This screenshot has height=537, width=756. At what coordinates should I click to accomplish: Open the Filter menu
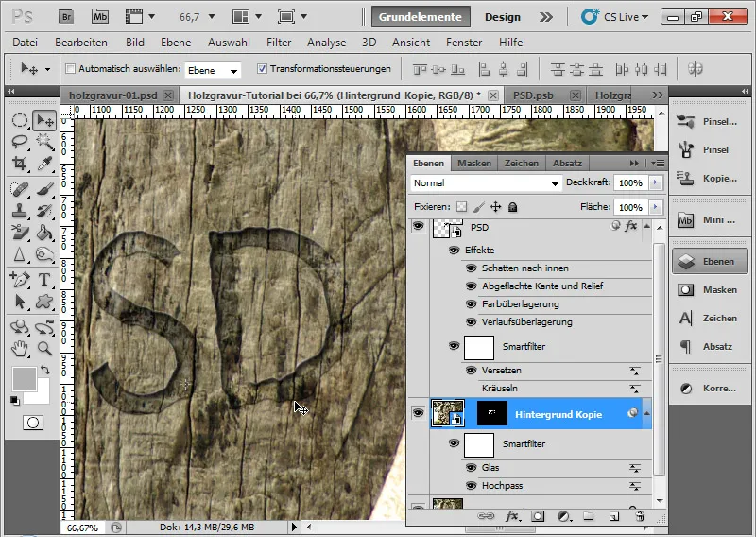tap(279, 43)
